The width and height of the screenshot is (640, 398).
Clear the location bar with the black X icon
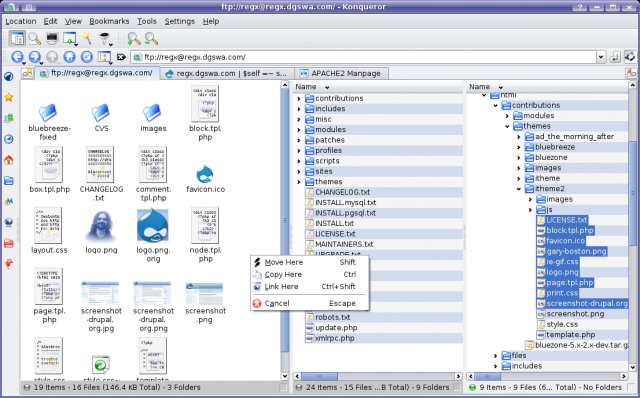point(121,57)
